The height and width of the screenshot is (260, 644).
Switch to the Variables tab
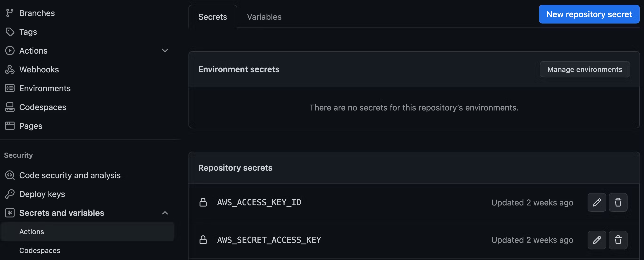click(264, 17)
